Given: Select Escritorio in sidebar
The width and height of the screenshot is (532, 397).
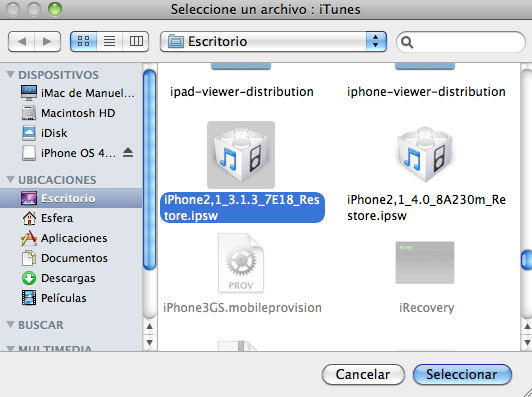Looking at the screenshot, I should click(71, 198).
